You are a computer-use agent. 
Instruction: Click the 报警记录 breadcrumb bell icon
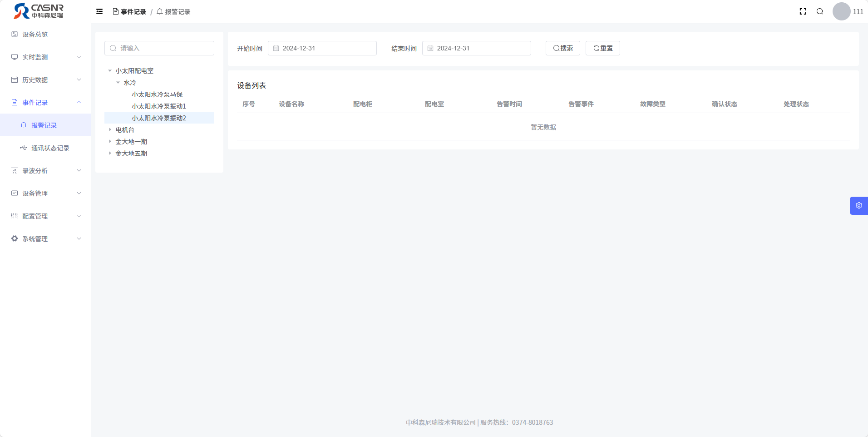pos(160,11)
